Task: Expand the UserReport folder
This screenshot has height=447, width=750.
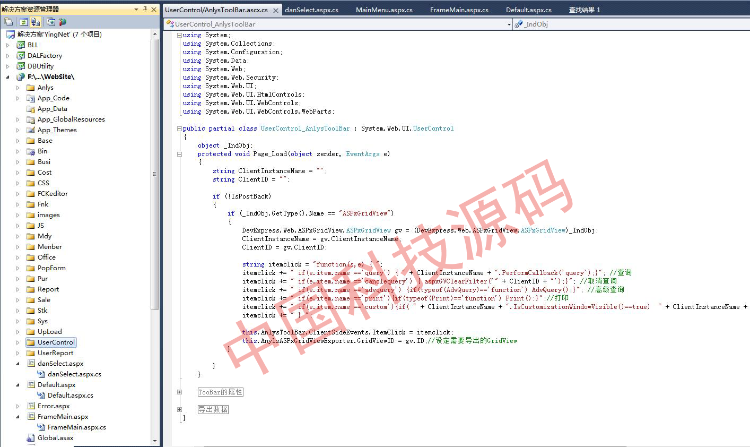Action: 18,353
